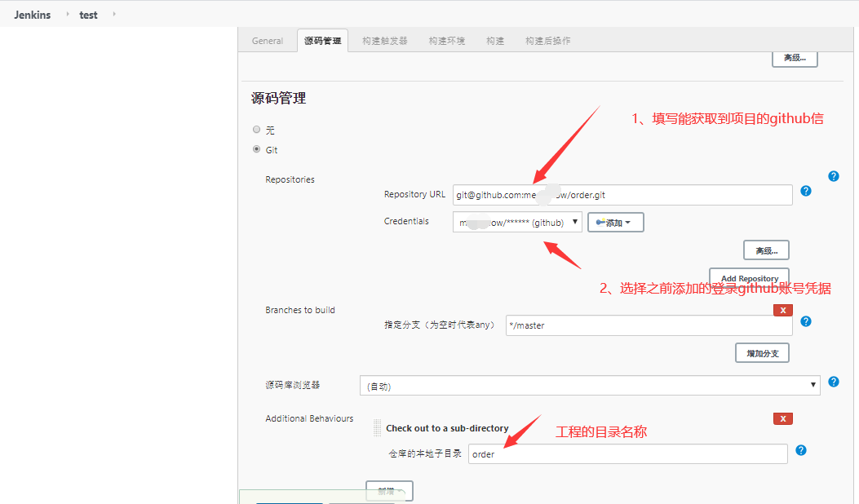
Task: Switch to the 构建 tab
Action: tap(495, 41)
